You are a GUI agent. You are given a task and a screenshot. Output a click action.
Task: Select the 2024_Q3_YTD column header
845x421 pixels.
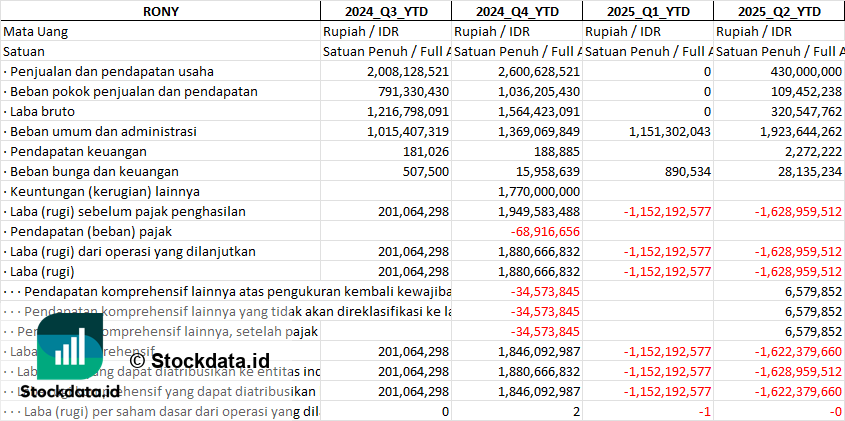386,11
